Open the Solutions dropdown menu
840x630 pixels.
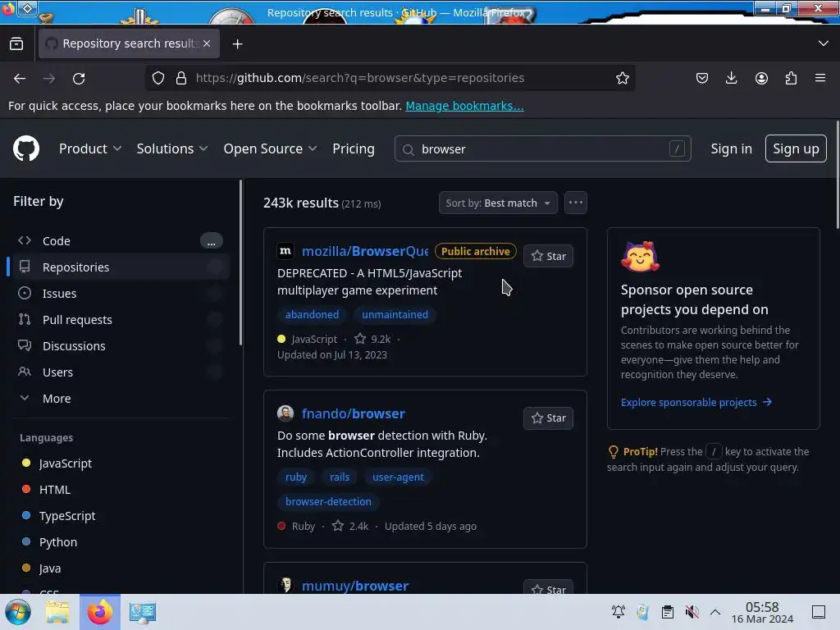point(172,148)
